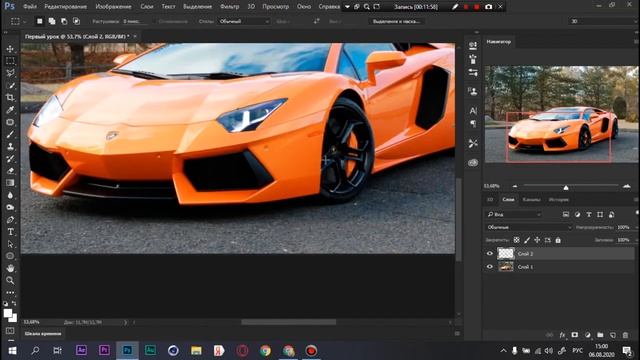640x360 pixels.
Task: Select the Zoom magnifier tool
Action: click(x=10, y=280)
